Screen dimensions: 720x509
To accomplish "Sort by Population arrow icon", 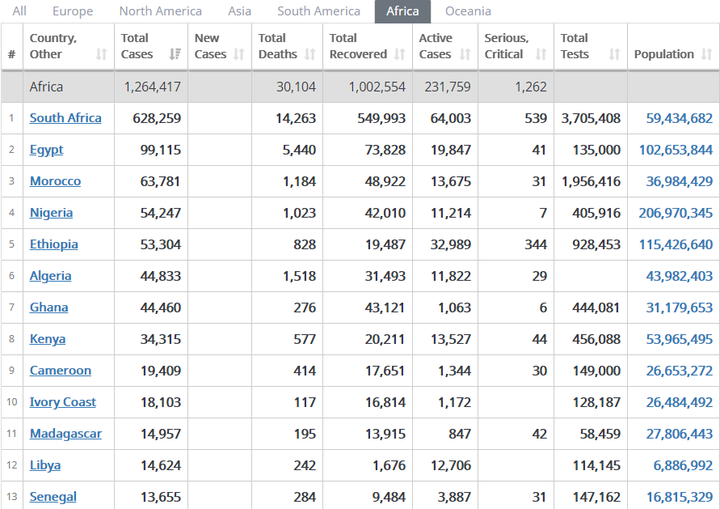I will pyautogui.click(x=705, y=55).
